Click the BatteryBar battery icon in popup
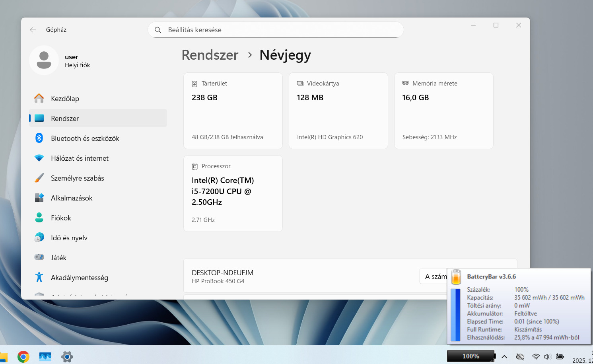 (456, 276)
